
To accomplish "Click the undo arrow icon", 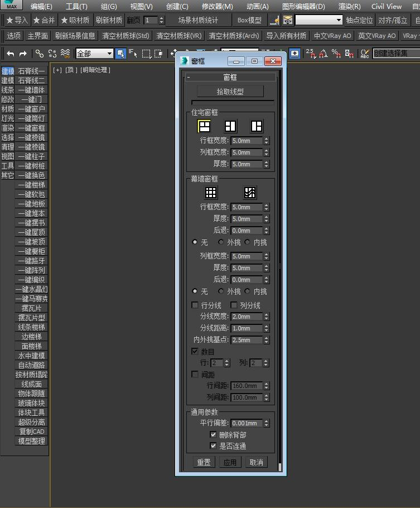I will click(x=11, y=54).
